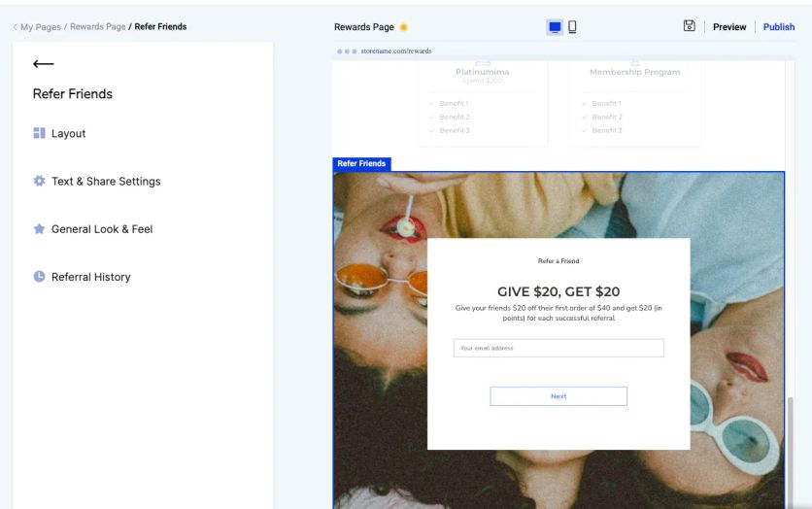Viewport: 812px width, 509px height.
Task: Open the Preview link
Action: point(729,27)
